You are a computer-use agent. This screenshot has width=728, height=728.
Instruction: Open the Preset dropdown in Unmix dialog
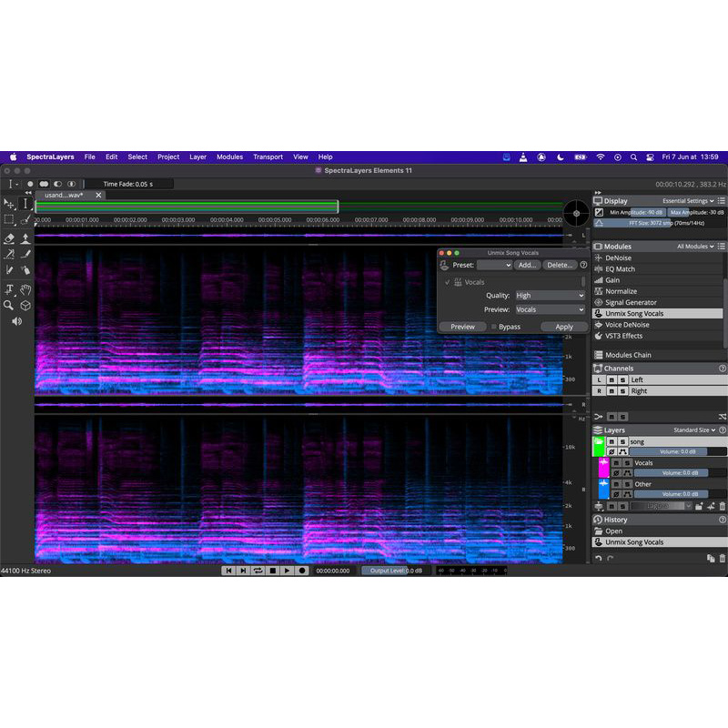point(494,265)
